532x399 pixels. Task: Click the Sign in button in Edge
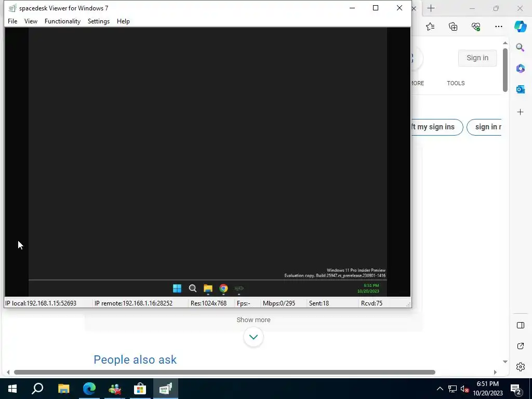[x=477, y=58]
